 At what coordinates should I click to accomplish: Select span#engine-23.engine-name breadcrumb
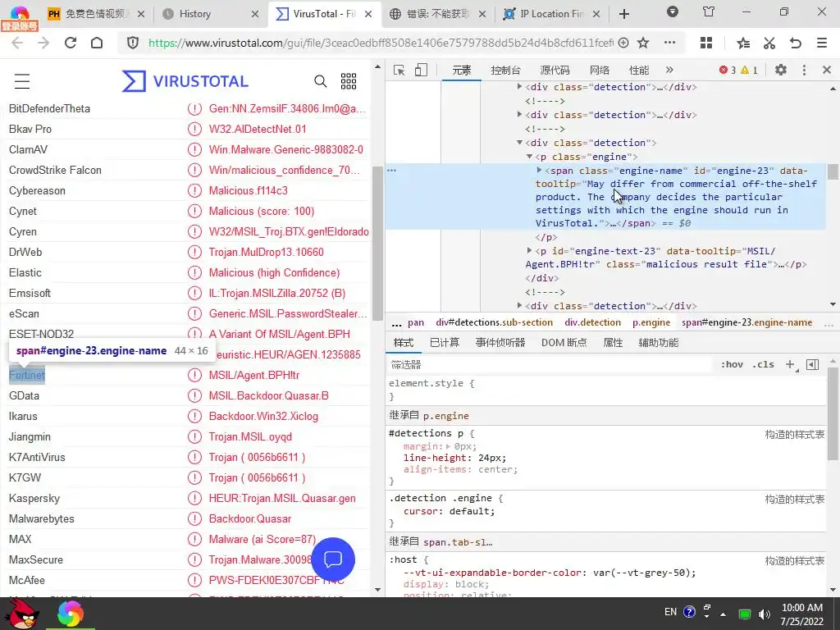[746, 322]
